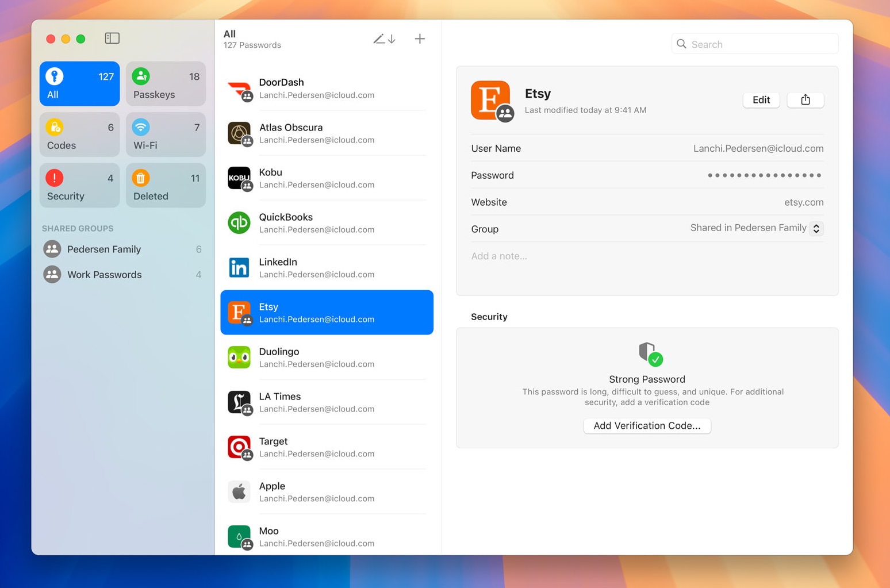This screenshot has width=890, height=588.
Task: Select the LinkedIn entry
Action: tap(327, 268)
